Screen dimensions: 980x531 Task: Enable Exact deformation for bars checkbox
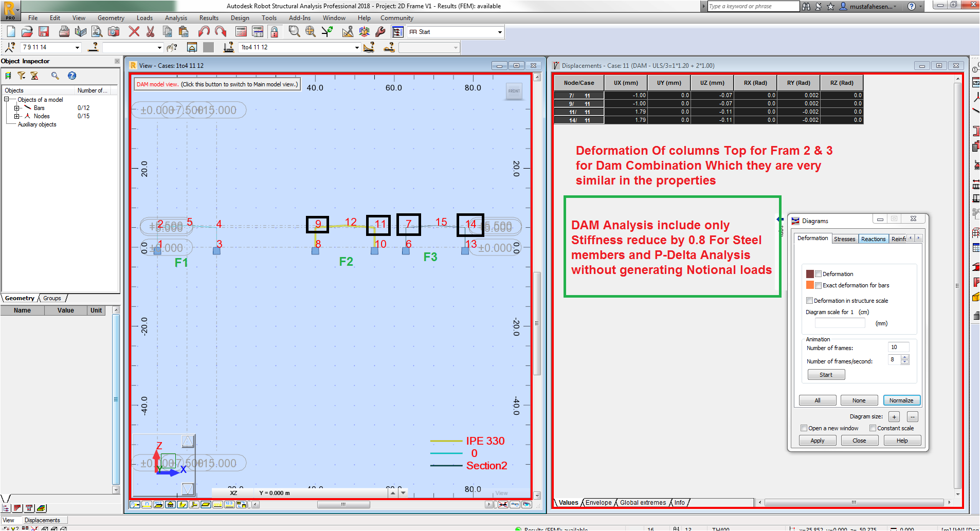818,285
